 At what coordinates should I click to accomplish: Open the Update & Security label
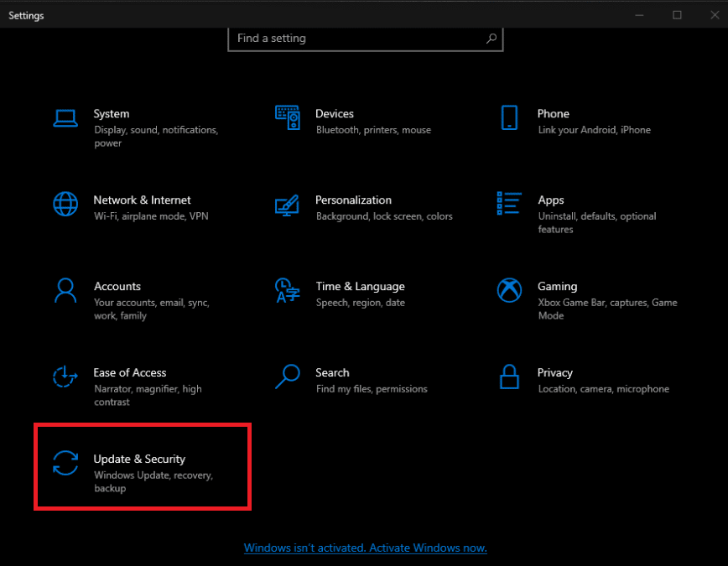pyautogui.click(x=139, y=459)
